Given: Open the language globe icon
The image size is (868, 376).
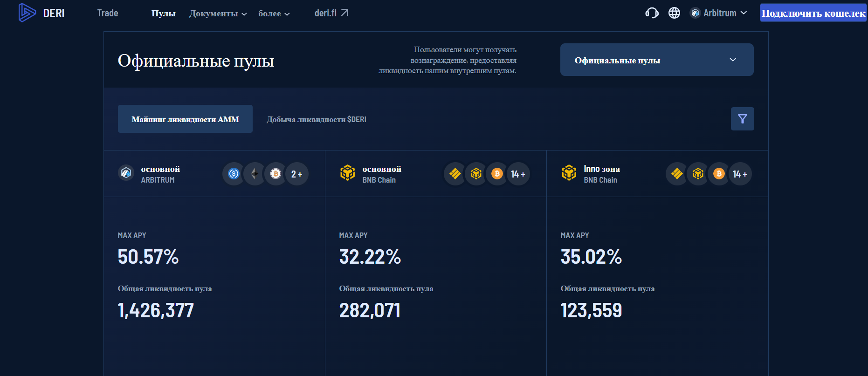Looking at the screenshot, I should 674,13.
